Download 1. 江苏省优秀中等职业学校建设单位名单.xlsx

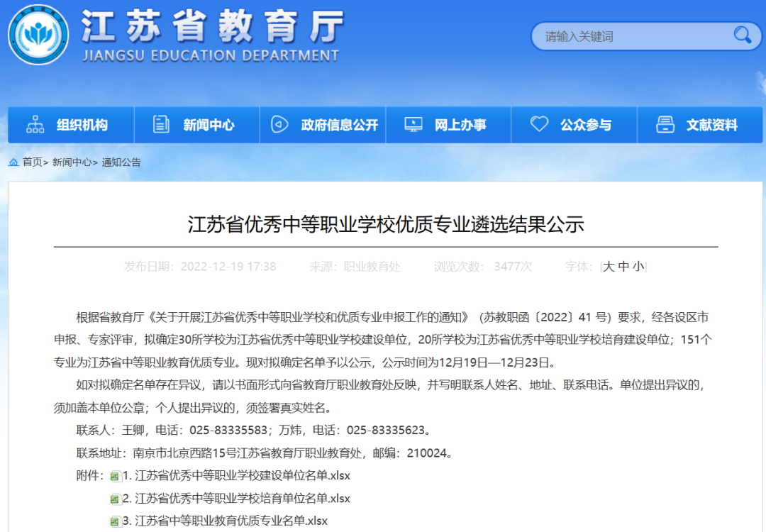pos(236,475)
